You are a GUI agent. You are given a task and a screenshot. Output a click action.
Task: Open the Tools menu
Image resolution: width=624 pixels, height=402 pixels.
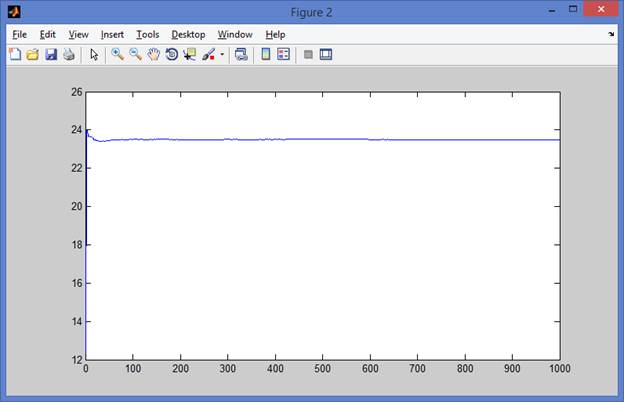pos(148,35)
